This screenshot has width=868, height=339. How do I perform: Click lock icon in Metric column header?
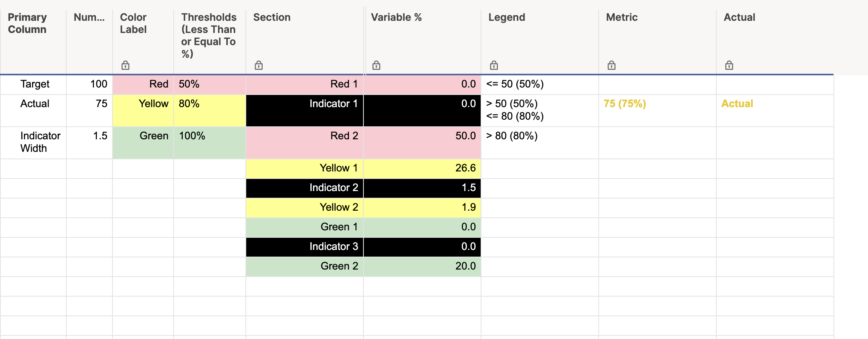click(x=612, y=65)
